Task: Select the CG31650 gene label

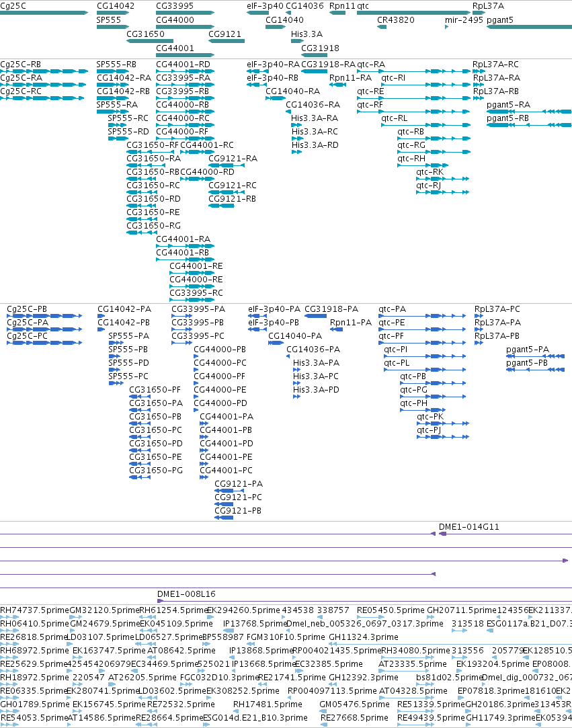Action: coord(145,34)
